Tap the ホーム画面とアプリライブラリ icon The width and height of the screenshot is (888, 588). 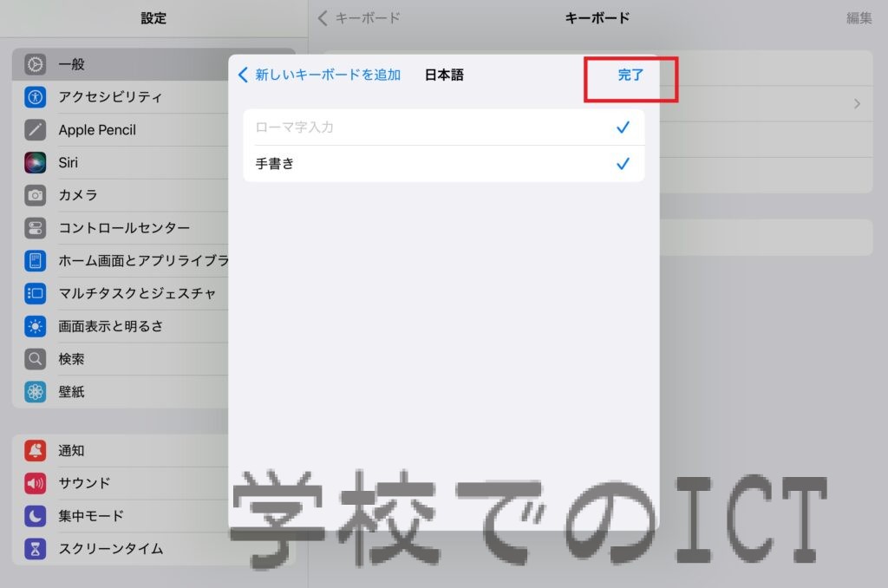tap(35, 260)
